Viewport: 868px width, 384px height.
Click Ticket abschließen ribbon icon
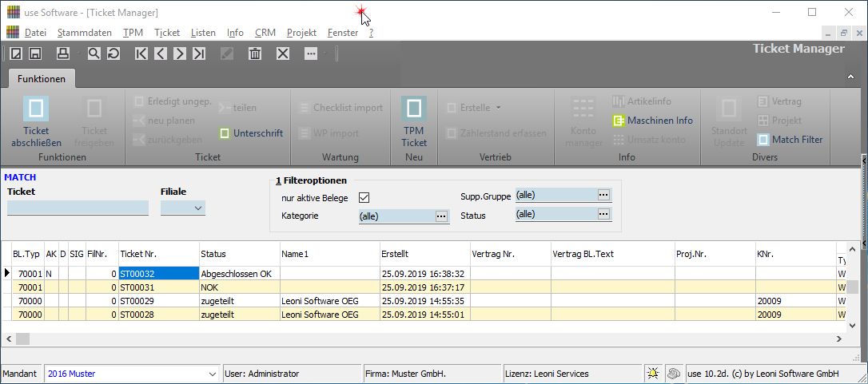pos(36,109)
